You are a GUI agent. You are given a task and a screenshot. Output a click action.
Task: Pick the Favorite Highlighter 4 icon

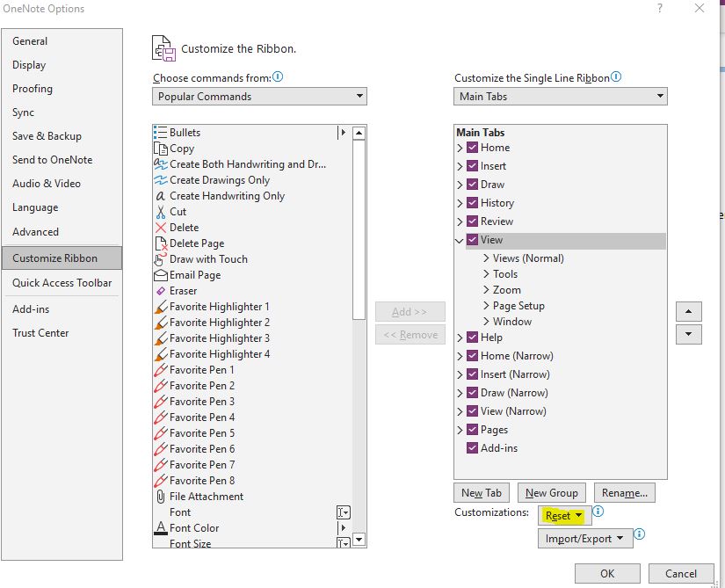point(161,354)
